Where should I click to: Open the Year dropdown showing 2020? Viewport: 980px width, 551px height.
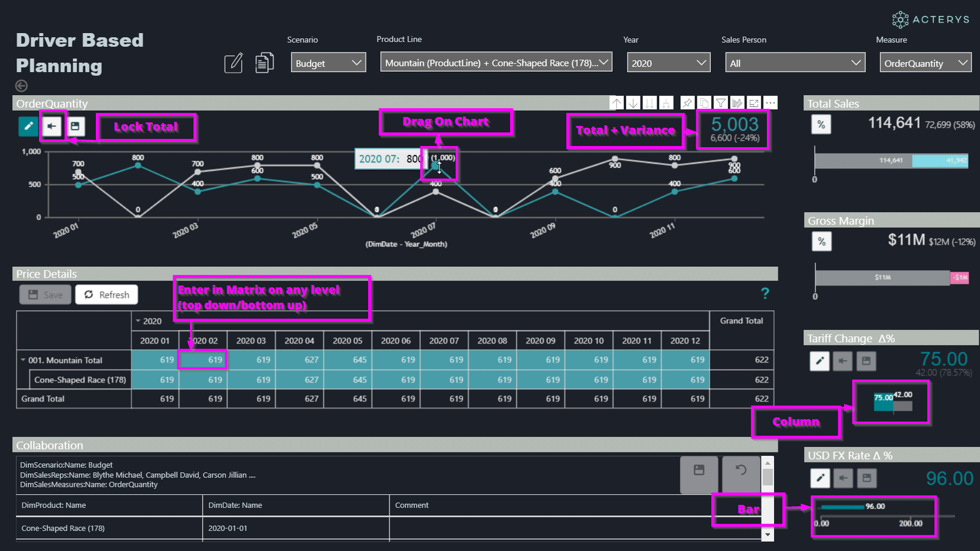coord(668,62)
